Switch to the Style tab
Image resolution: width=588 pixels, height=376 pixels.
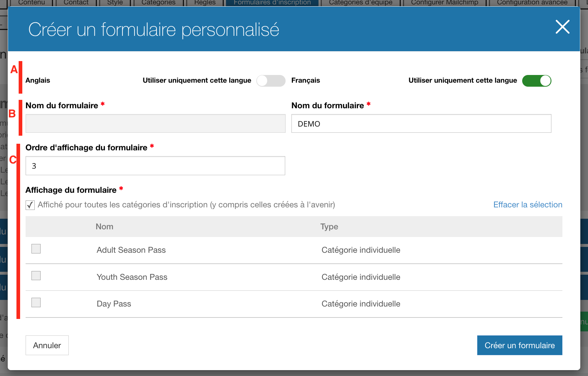[x=115, y=3]
